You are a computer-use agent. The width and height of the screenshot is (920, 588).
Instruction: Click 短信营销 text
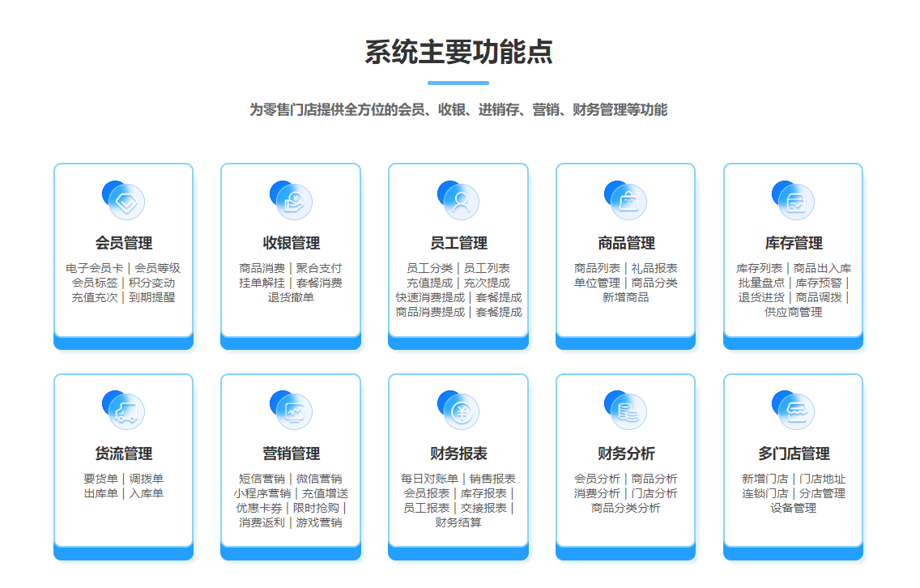[262, 479]
